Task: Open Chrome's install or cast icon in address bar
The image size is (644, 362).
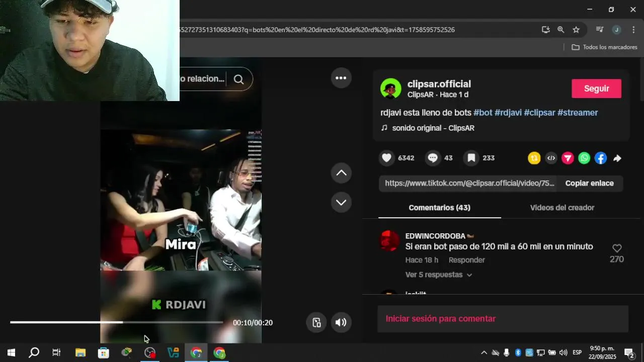Action: point(545,30)
